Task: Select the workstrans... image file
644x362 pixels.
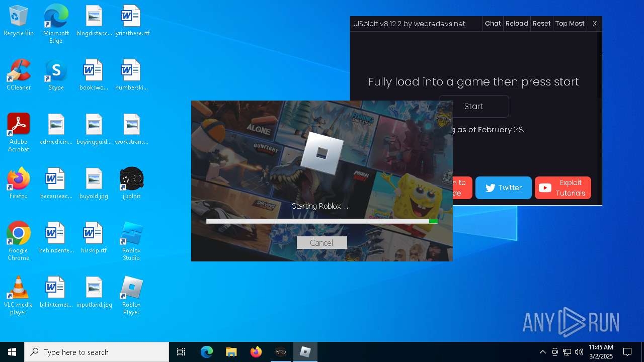Action: tap(131, 130)
